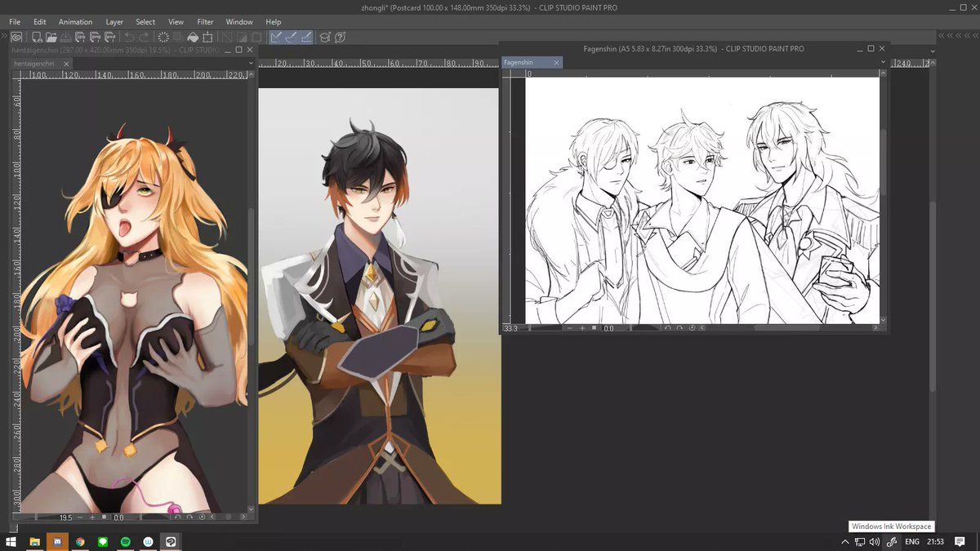Open LINE from the taskbar
The width and height of the screenshot is (980, 551).
click(x=103, y=541)
